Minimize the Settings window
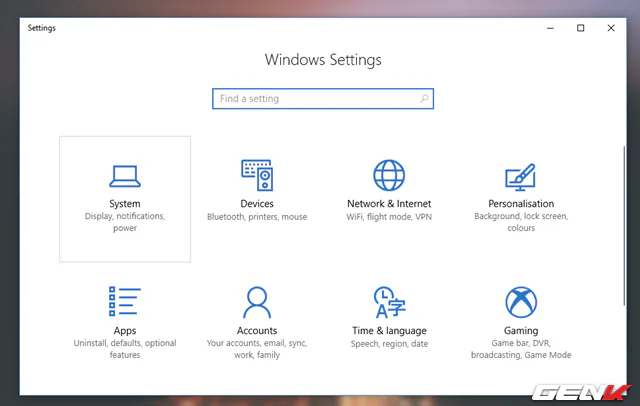 (550, 28)
